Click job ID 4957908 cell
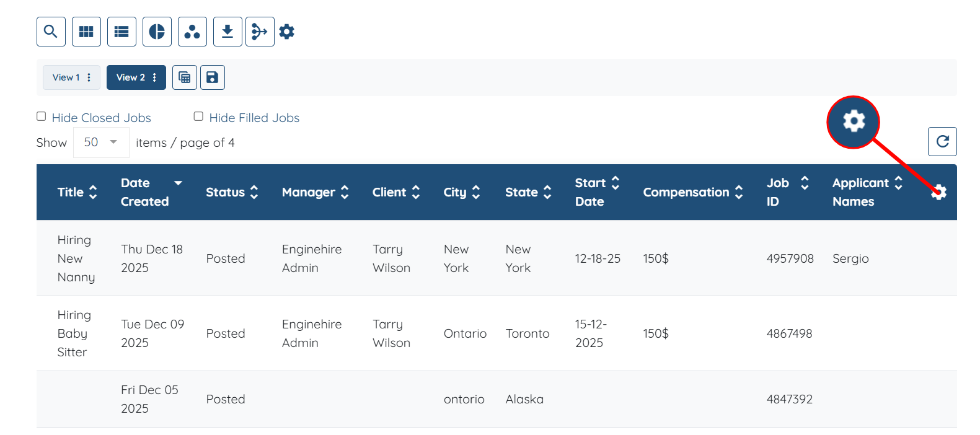Viewport: 980px width, 435px height. point(790,258)
